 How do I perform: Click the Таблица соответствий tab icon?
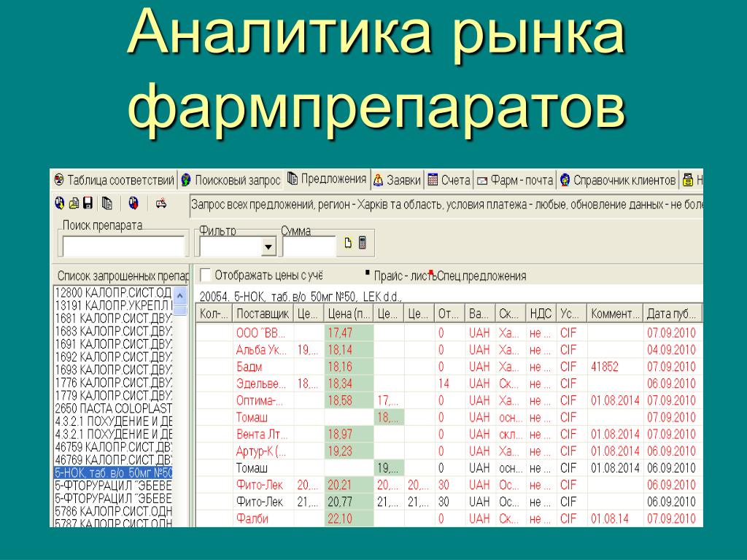point(59,180)
